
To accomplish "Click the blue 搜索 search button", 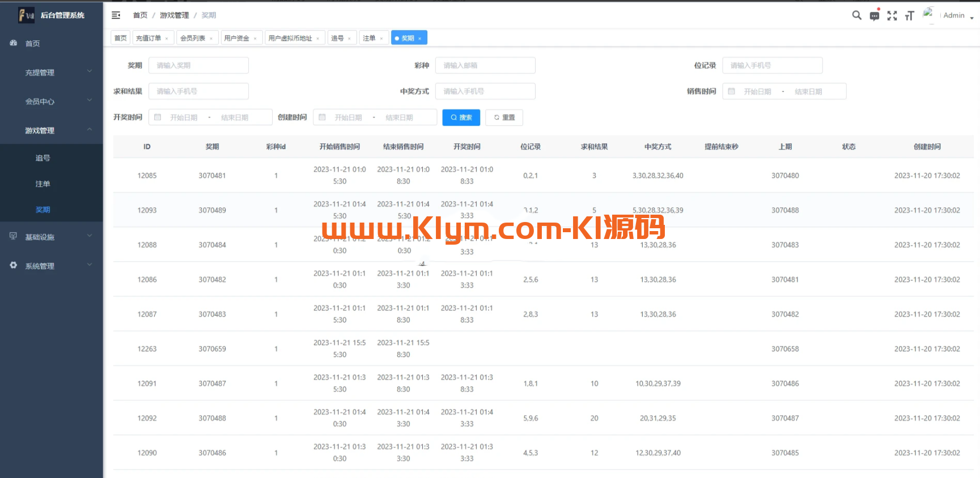I will [x=461, y=117].
